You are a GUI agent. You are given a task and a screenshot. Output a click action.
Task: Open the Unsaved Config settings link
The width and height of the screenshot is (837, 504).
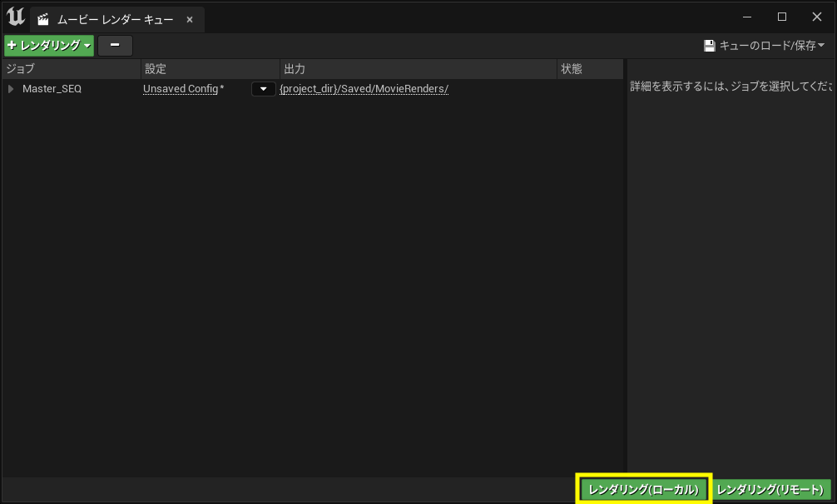coord(182,88)
